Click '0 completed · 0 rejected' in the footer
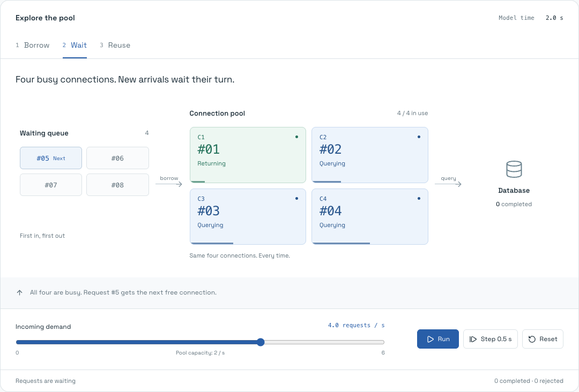 pos(529,381)
